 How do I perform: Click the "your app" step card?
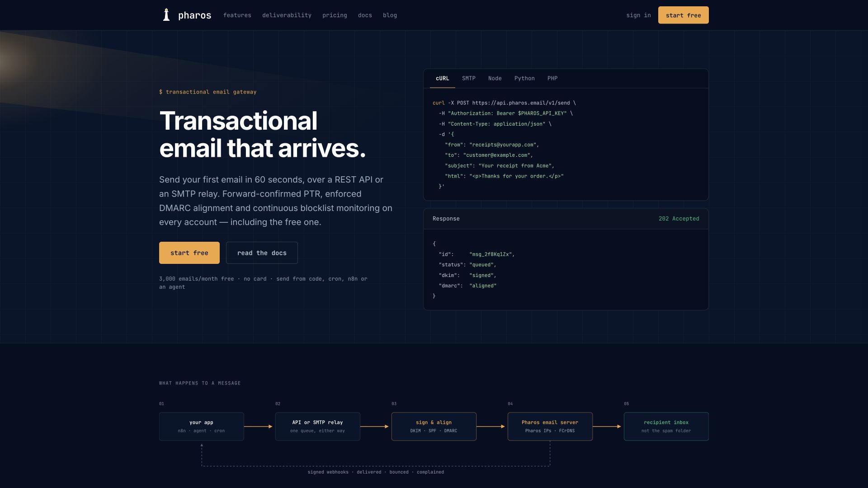tap(201, 427)
